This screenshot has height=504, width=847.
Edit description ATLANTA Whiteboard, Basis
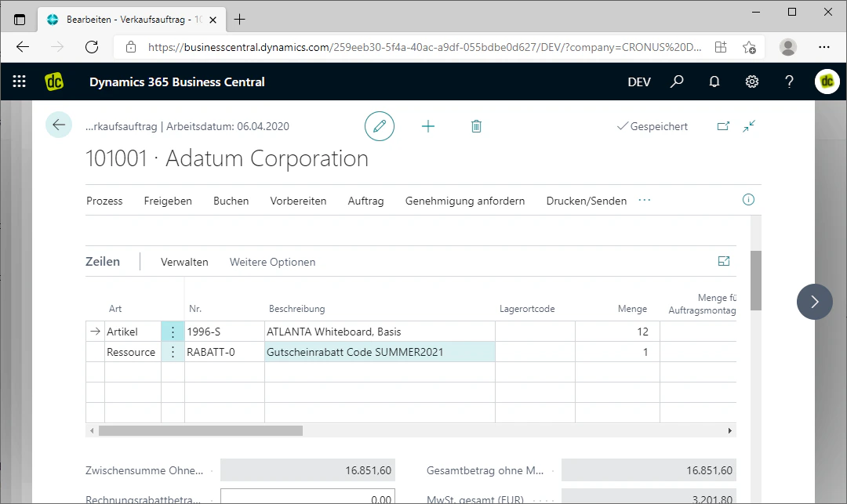click(380, 332)
